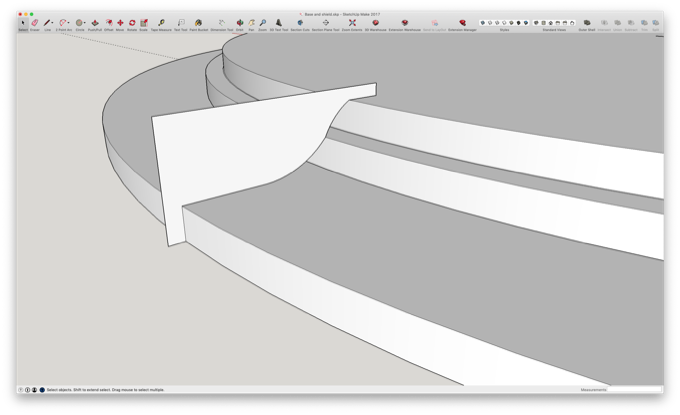Select the Circle tool
This screenshot has height=415, width=680.
point(79,23)
